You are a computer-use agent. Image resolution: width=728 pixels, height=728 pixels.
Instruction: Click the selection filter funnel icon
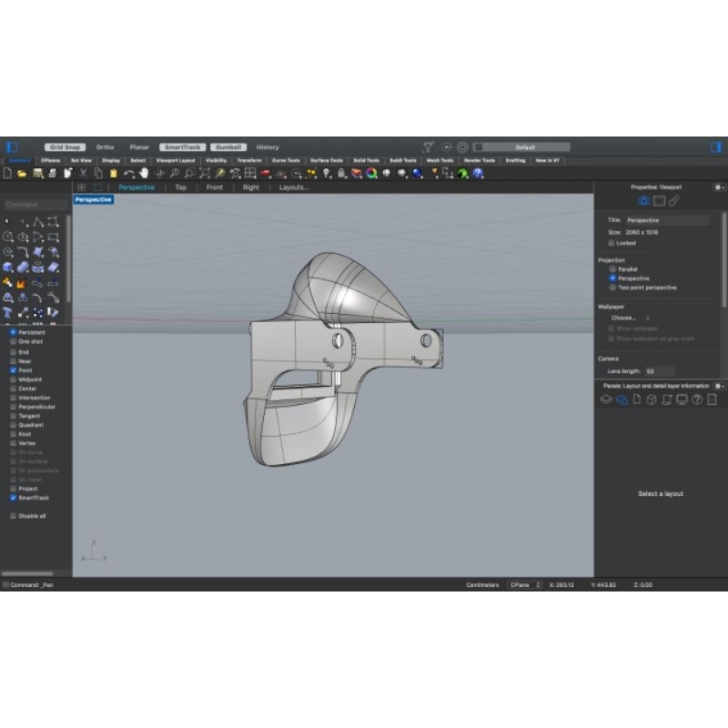coord(428,147)
